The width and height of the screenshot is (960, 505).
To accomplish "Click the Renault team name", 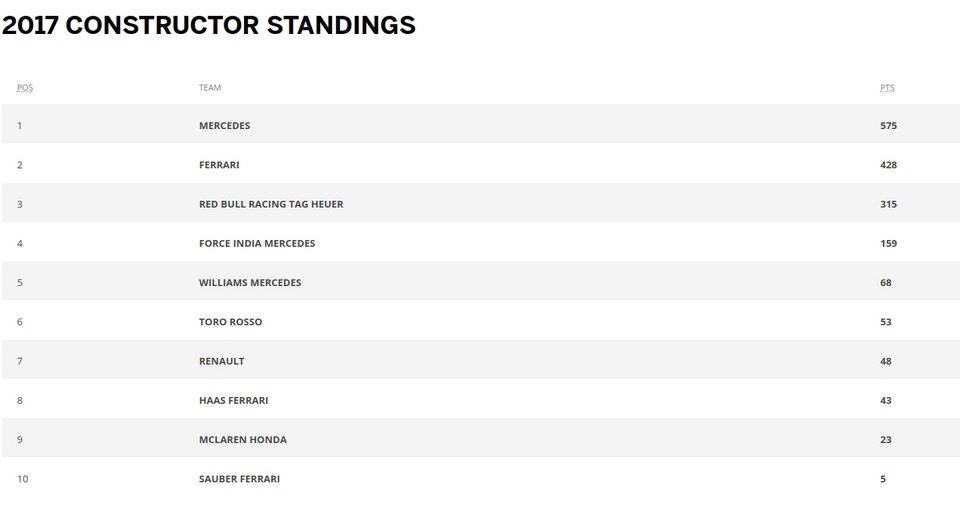I will pos(221,361).
